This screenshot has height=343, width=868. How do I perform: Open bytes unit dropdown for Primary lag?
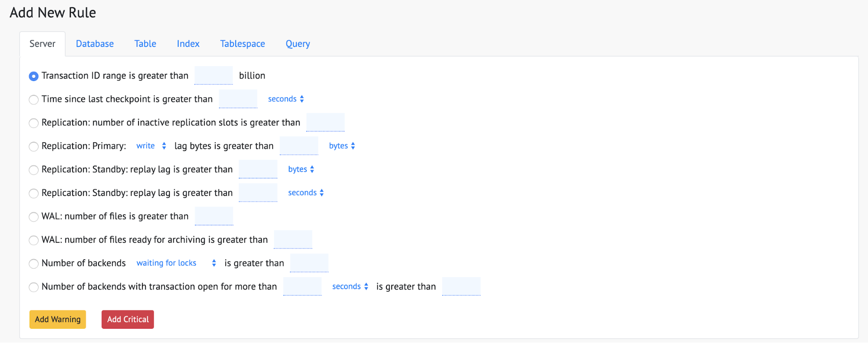[342, 146]
